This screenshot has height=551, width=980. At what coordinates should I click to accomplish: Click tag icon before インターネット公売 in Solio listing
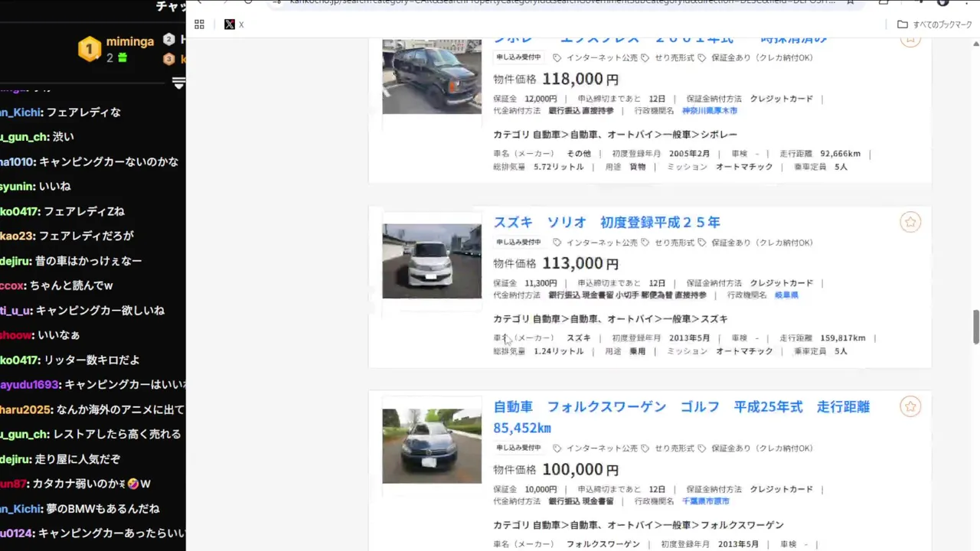tap(557, 243)
